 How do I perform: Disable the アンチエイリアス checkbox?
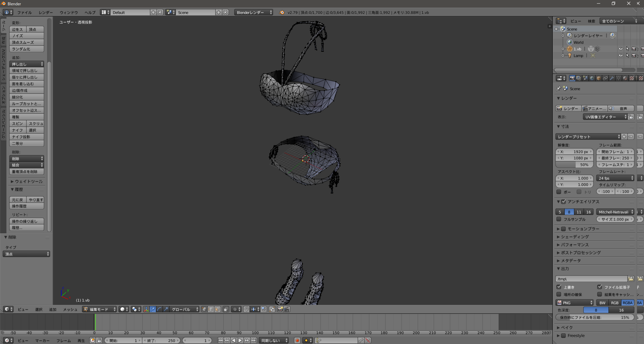tap(563, 202)
